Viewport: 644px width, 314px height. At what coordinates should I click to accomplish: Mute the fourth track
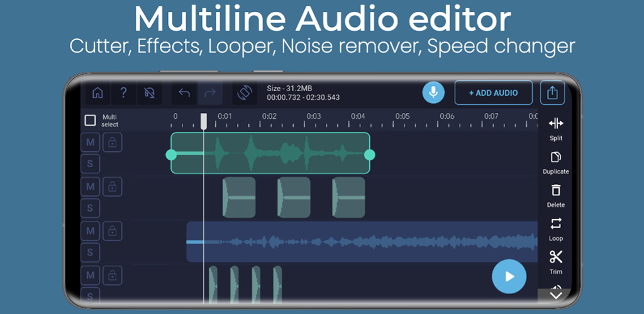[x=91, y=276]
